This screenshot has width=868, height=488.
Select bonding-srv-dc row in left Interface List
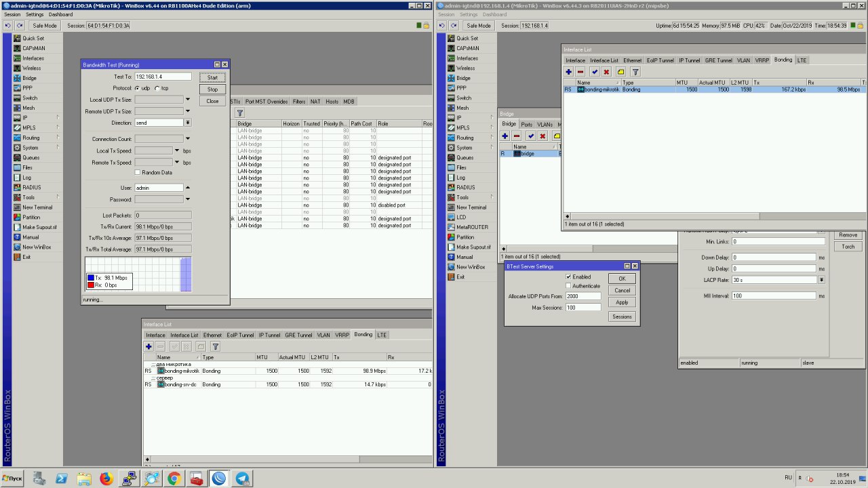(x=288, y=384)
